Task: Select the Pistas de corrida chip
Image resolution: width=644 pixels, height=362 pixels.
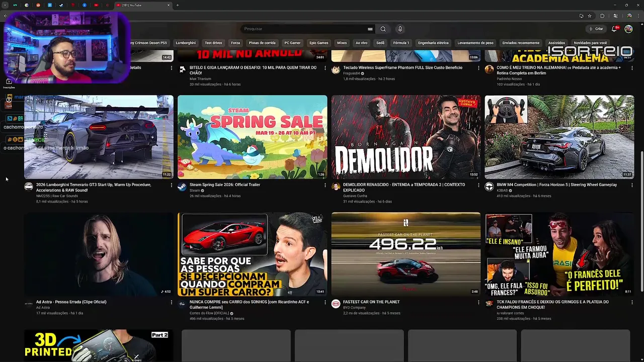Action: [x=262, y=43]
